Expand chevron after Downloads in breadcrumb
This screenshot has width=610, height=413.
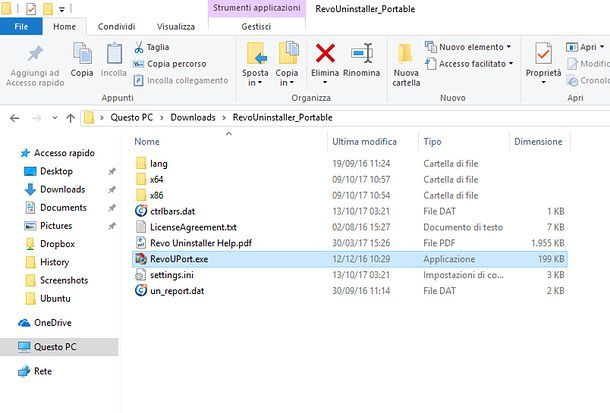[x=224, y=118]
